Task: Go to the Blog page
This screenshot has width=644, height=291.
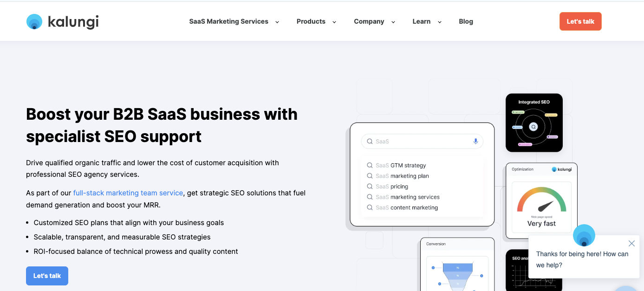Action: point(466,21)
